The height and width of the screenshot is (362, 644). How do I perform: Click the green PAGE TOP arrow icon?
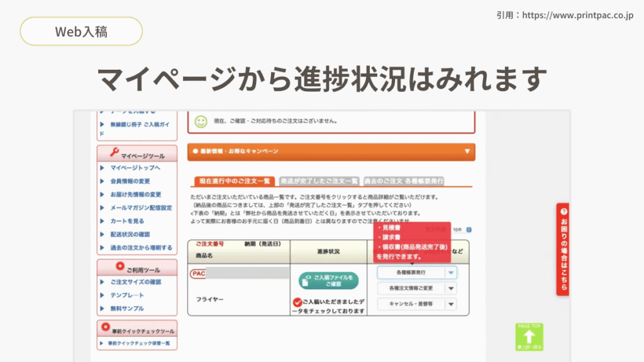(x=529, y=337)
